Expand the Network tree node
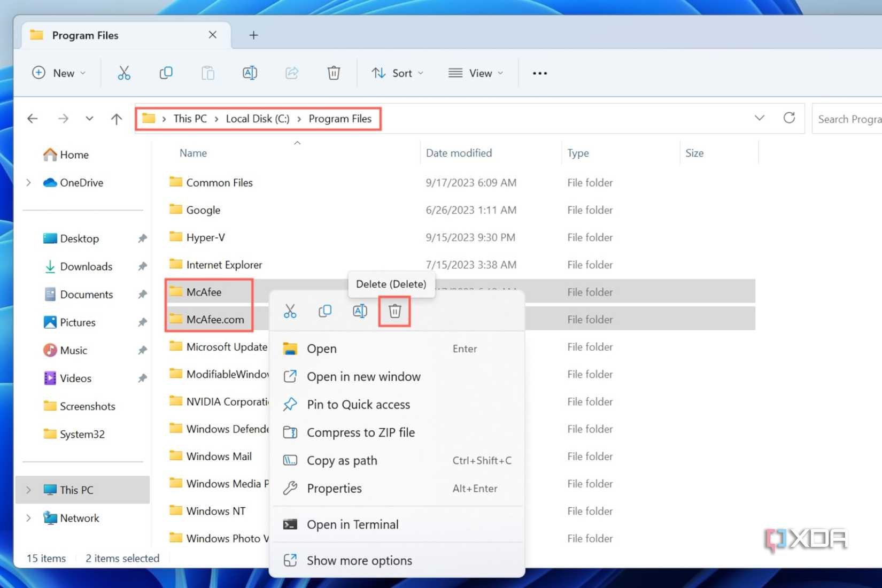 [x=29, y=518]
